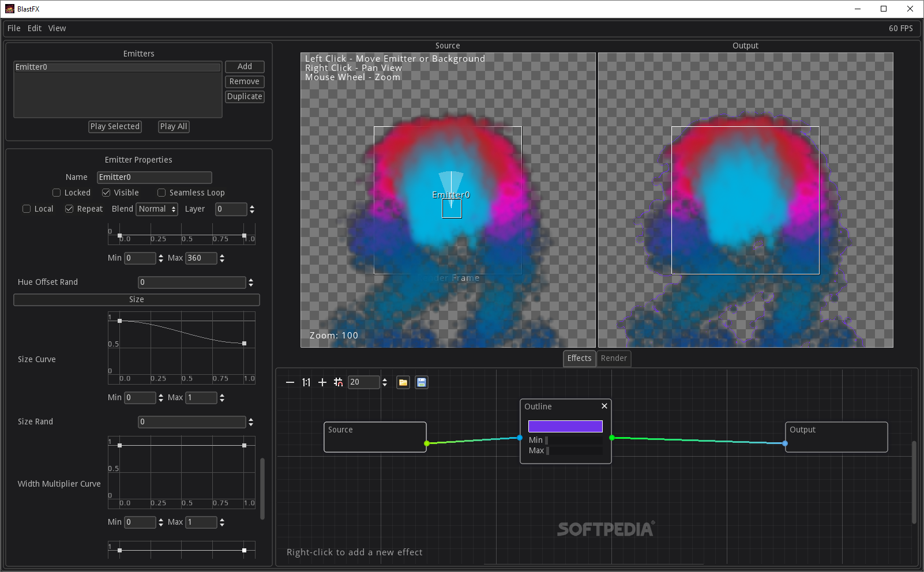Select Emitter0 in the Emitters list
This screenshot has height=572, width=924.
(x=118, y=67)
